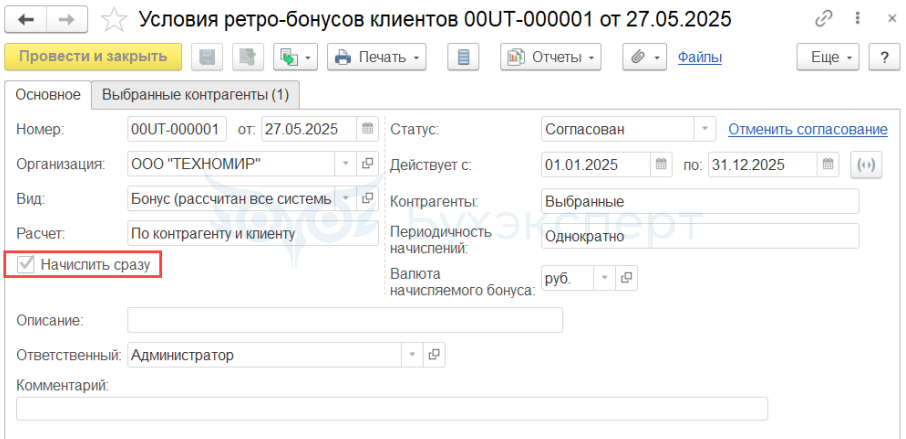
Task: Click the save (floppy disk) icon
Action: pos(208,57)
